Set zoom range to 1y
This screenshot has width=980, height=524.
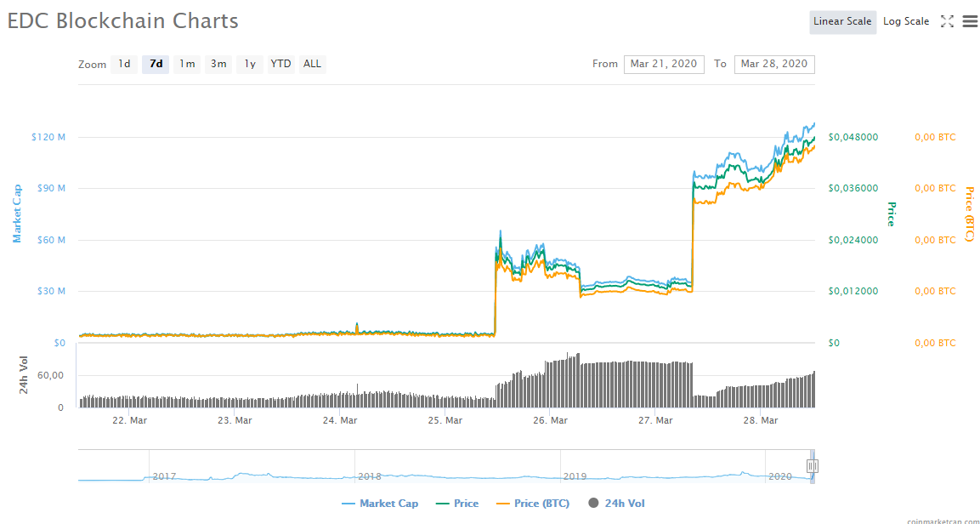tap(249, 64)
